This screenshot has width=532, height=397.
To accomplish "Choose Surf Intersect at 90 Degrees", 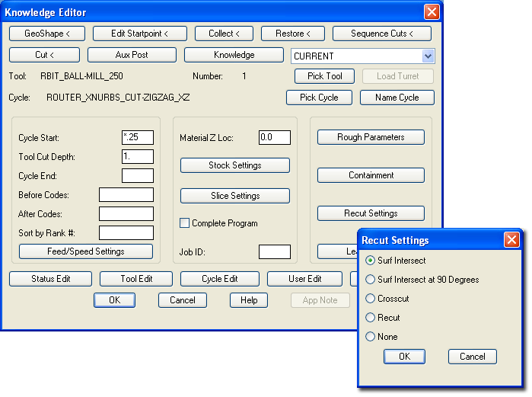I will tap(371, 280).
